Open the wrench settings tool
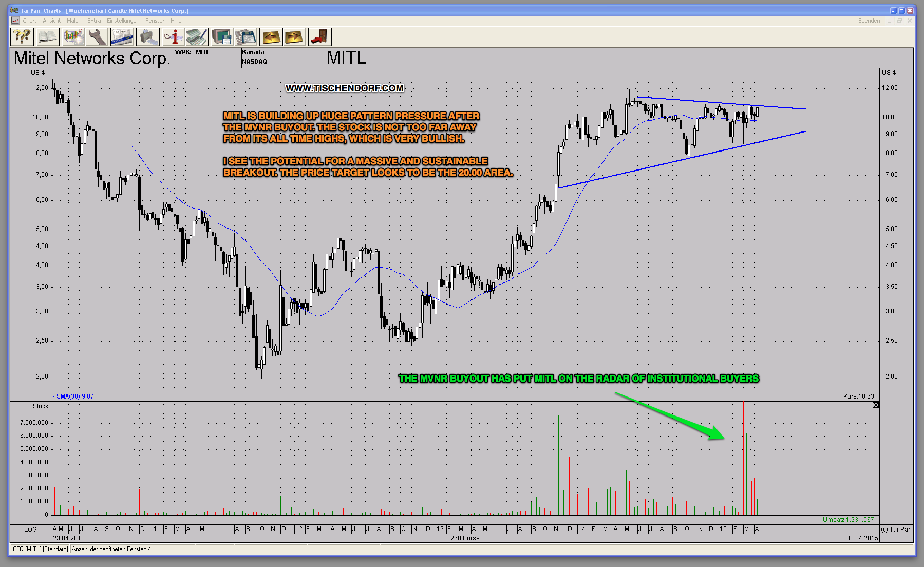 pos(97,37)
